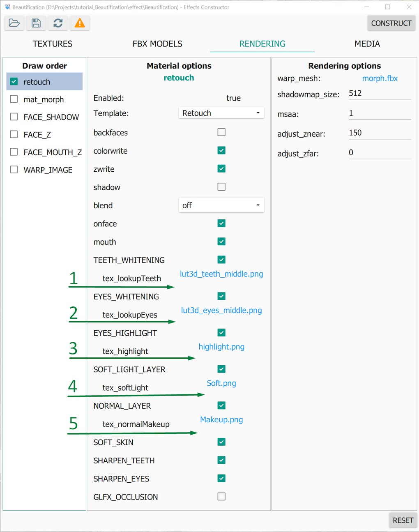Toggle the backfaces checkbox
Image resolution: width=419 pixels, height=532 pixels.
(x=221, y=132)
